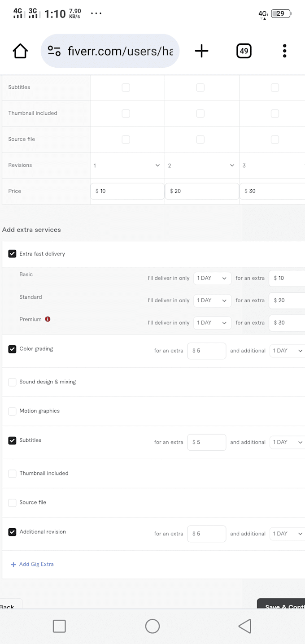Enable Source file extra service
Viewport: 305px width, 644px height.
(x=13, y=503)
